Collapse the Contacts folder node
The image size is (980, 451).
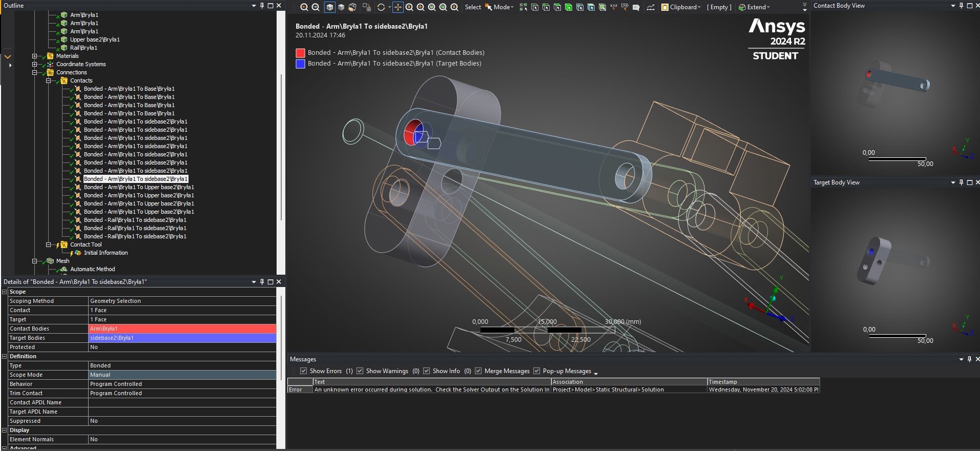pyautogui.click(x=48, y=80)
